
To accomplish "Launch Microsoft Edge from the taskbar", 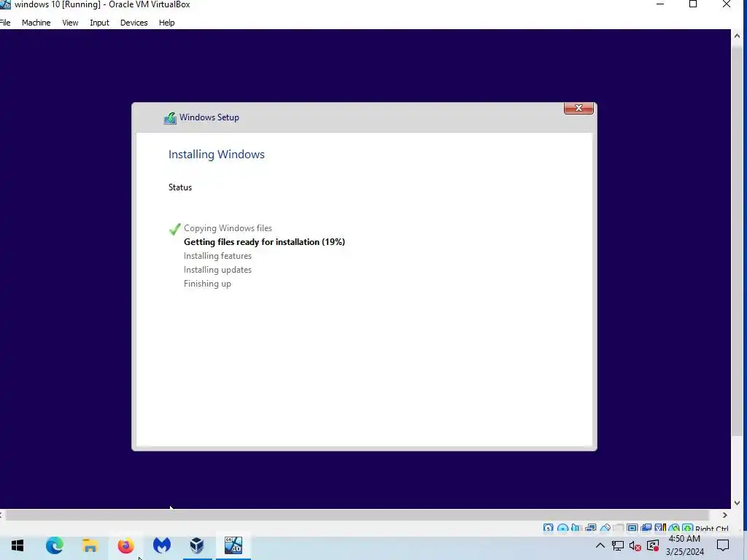I will pyautogui.click(x=54, y=545).
